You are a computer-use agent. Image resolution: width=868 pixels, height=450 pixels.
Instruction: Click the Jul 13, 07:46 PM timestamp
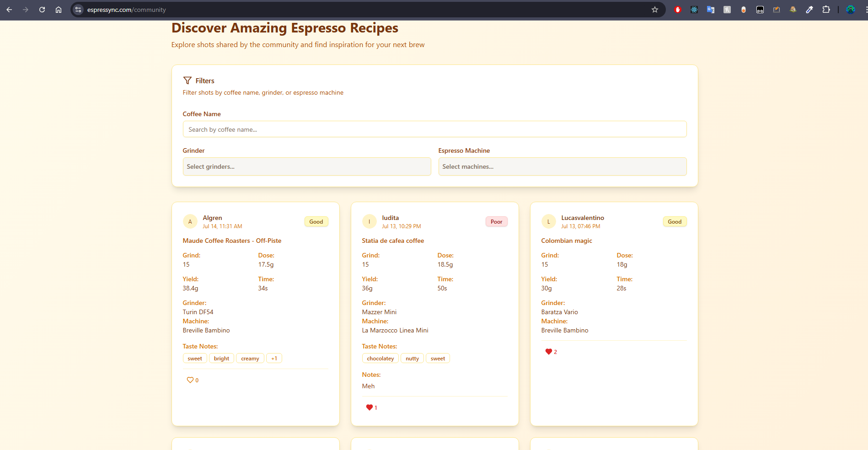click(x=581, y=226)
